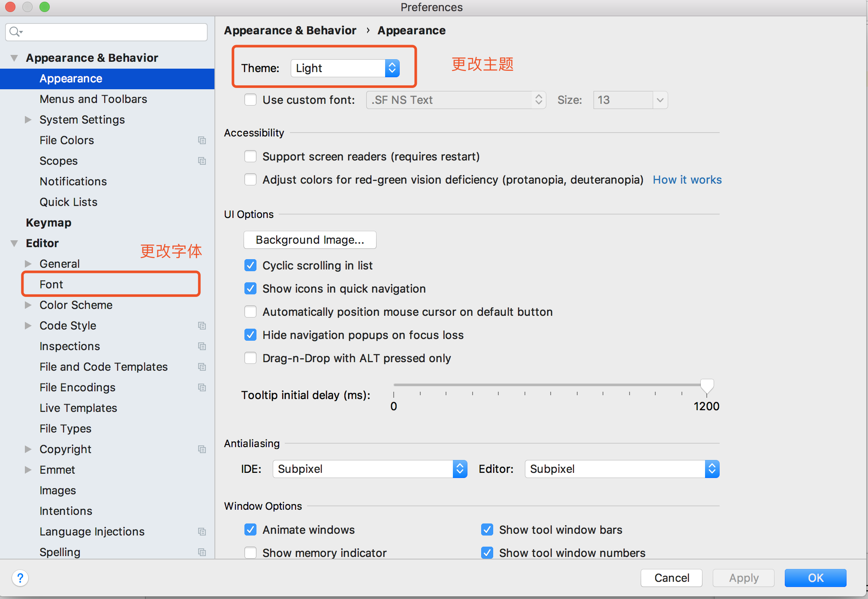Click project-level icon beside File Colors
This screenshot has height=599, width=868.
[202, 140]
